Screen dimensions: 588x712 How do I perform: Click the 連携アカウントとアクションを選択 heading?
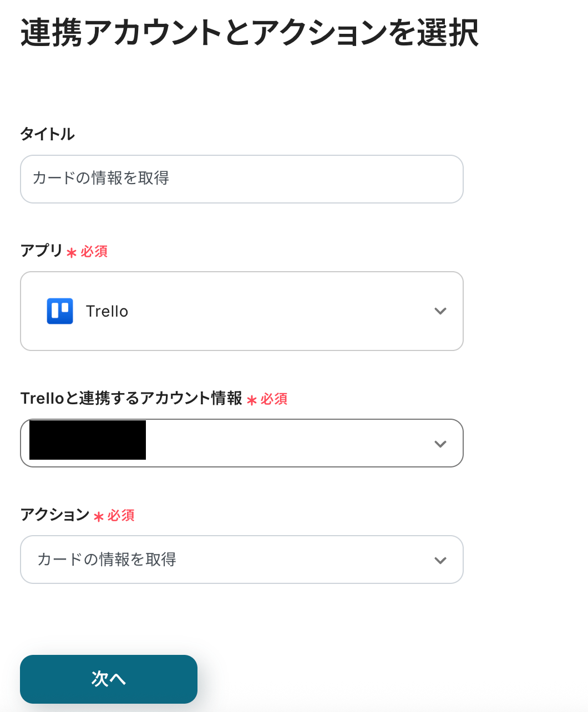pos(250,33)
